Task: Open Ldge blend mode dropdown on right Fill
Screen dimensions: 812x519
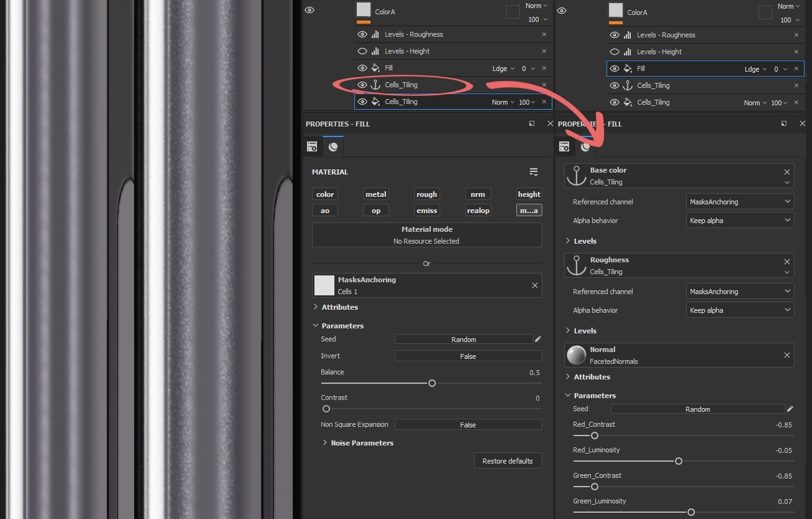Action: click(756, 69)
